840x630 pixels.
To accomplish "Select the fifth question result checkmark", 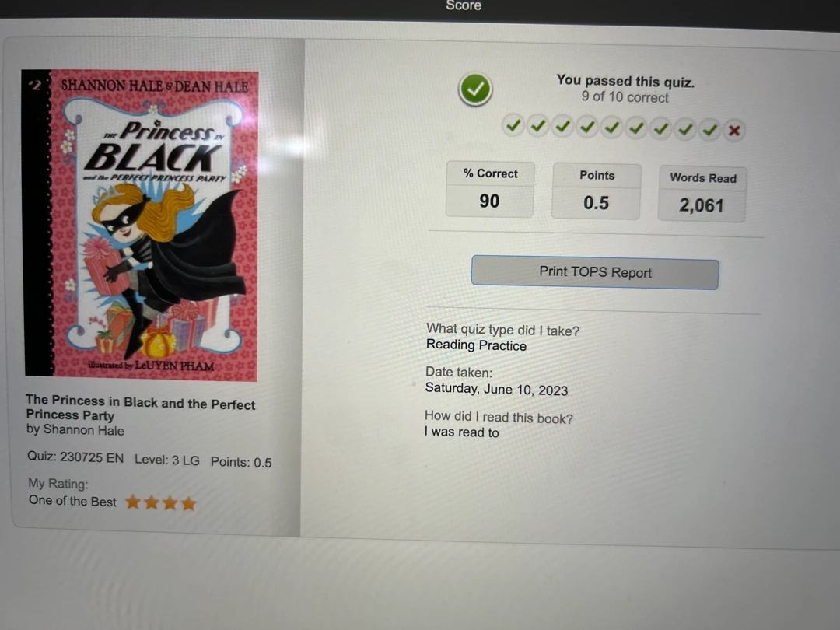I will coord(612,128).
